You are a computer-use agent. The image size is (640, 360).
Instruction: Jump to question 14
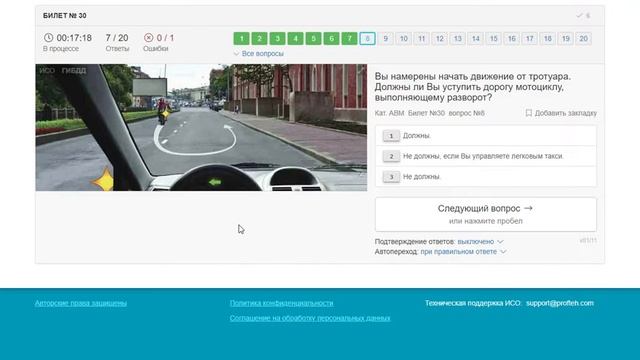pyautogui.click(x=475, y=39)
